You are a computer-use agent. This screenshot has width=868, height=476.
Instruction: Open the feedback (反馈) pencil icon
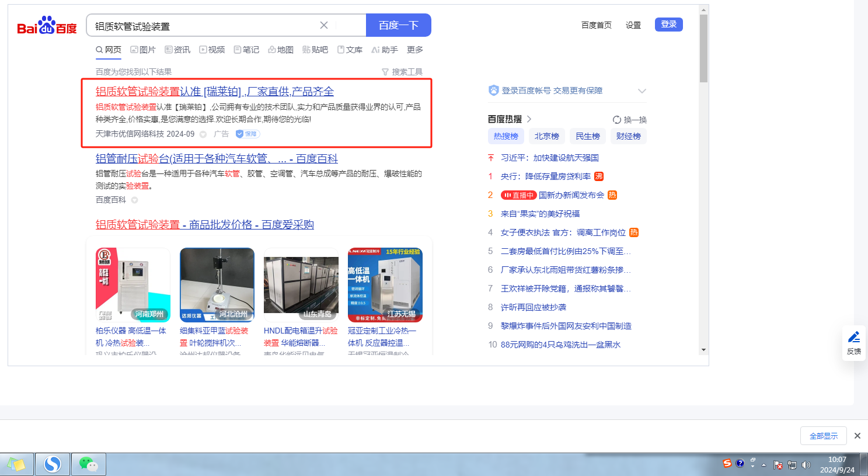[854, 337]
